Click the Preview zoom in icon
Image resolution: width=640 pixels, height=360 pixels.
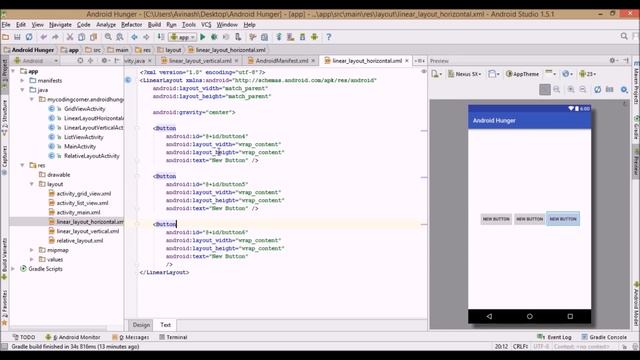point(571,89)
